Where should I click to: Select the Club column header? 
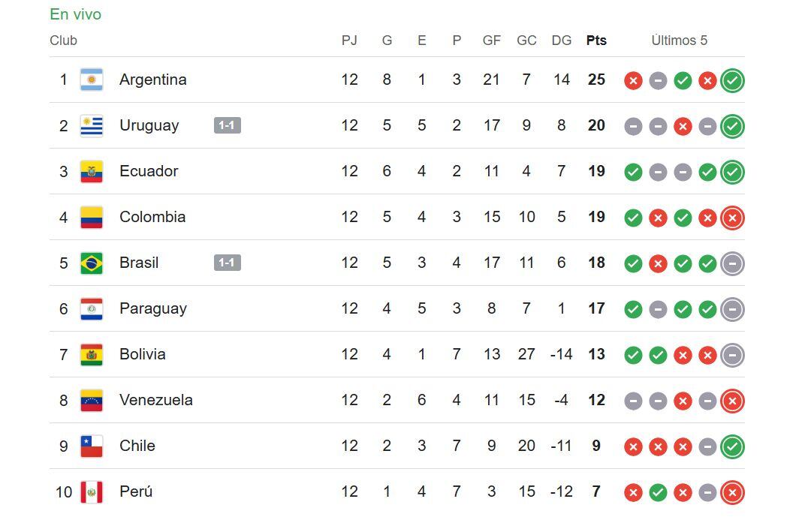[x=63, y=41]
